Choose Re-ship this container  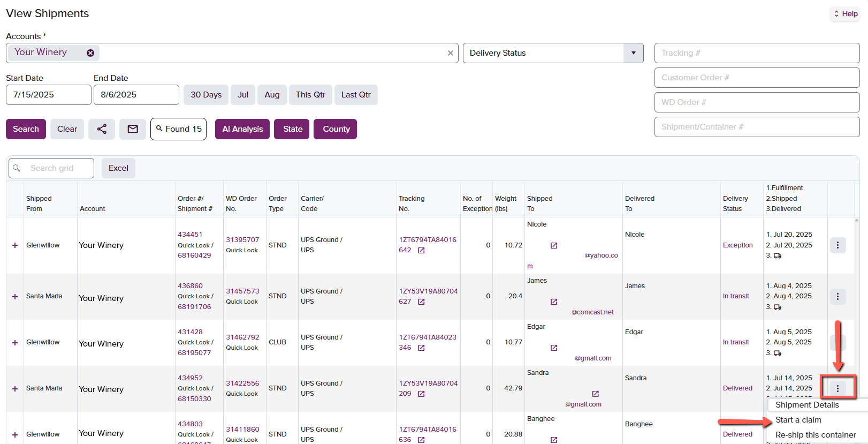click(x=816, y=435)
